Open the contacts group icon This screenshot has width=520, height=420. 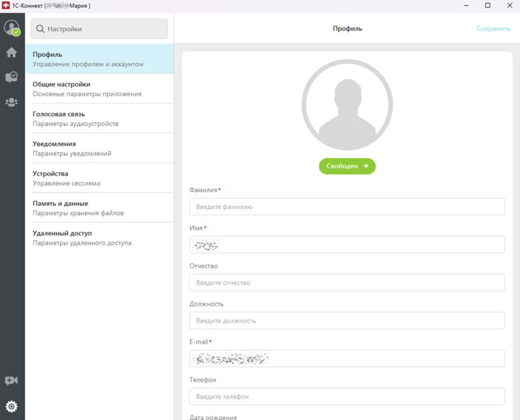11,102
